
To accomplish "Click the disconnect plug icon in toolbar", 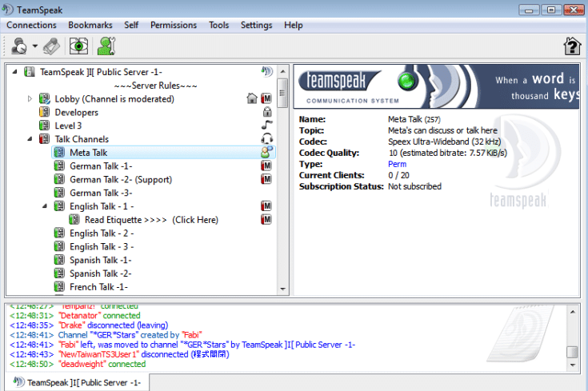I will point(52,46).
